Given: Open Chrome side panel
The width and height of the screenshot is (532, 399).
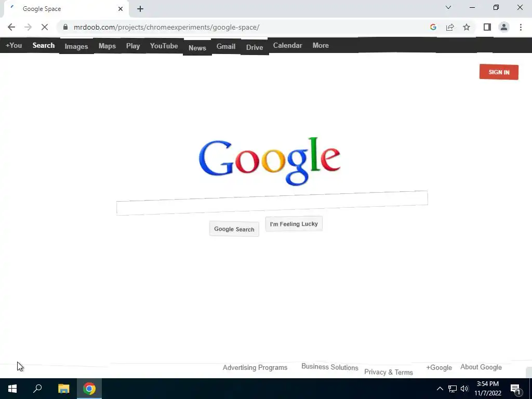Looking at the screenshot, I should point(487,27).
